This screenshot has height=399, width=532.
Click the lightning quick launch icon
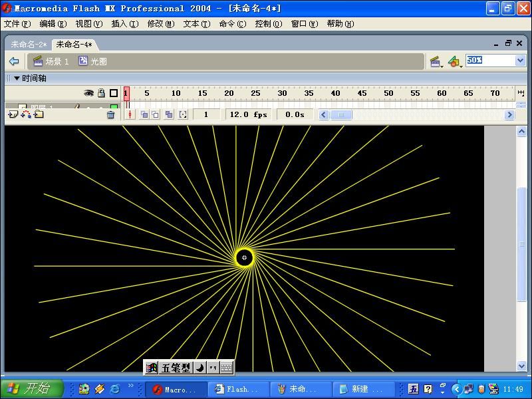(100, 389)
